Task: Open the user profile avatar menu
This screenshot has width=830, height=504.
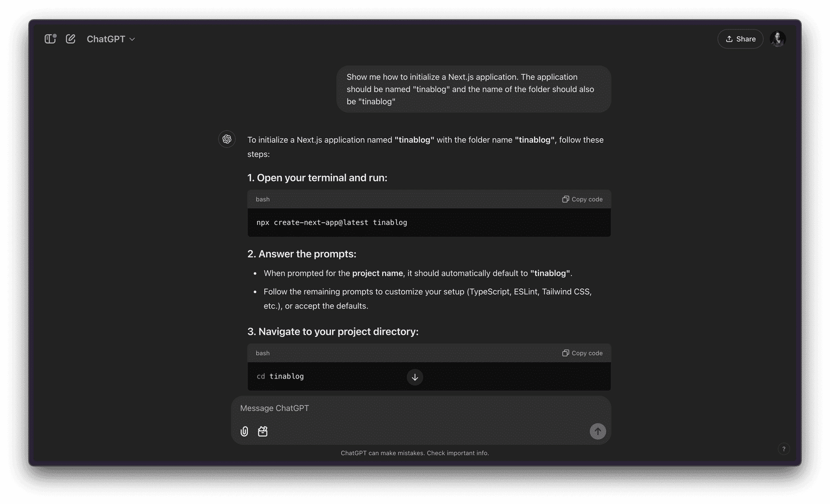Action: coord(778,39)
